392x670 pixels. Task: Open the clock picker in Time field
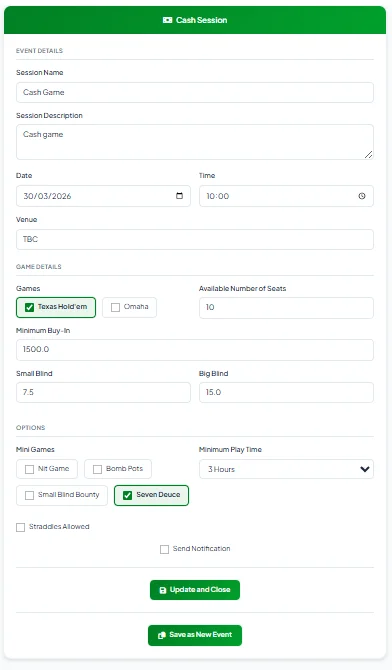click(362, 196)
